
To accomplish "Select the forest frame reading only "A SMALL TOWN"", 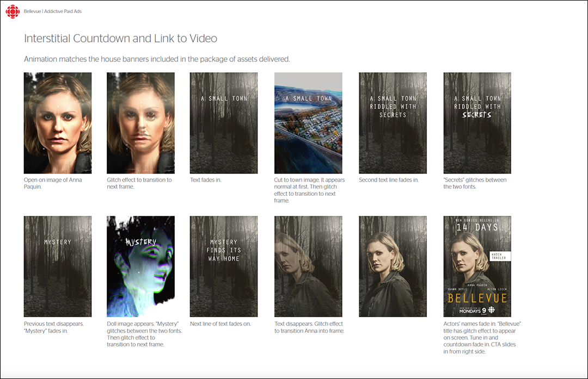I will click(224, 123).
